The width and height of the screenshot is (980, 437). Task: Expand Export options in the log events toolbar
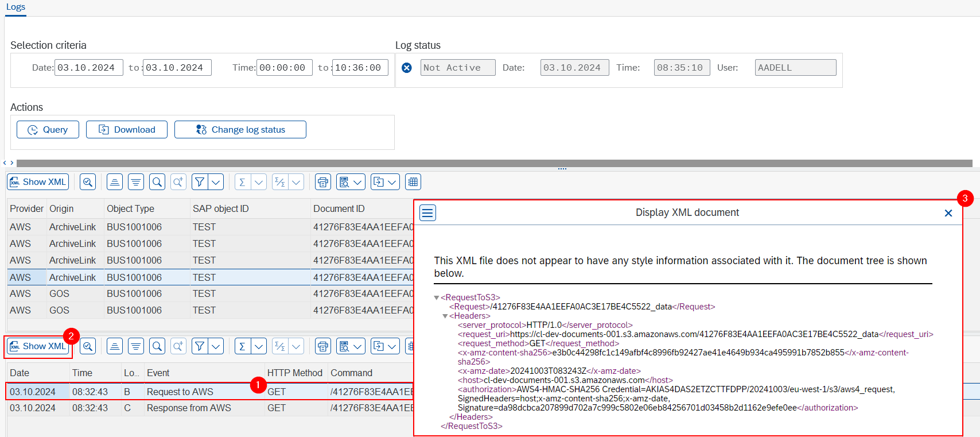point(393,346)
